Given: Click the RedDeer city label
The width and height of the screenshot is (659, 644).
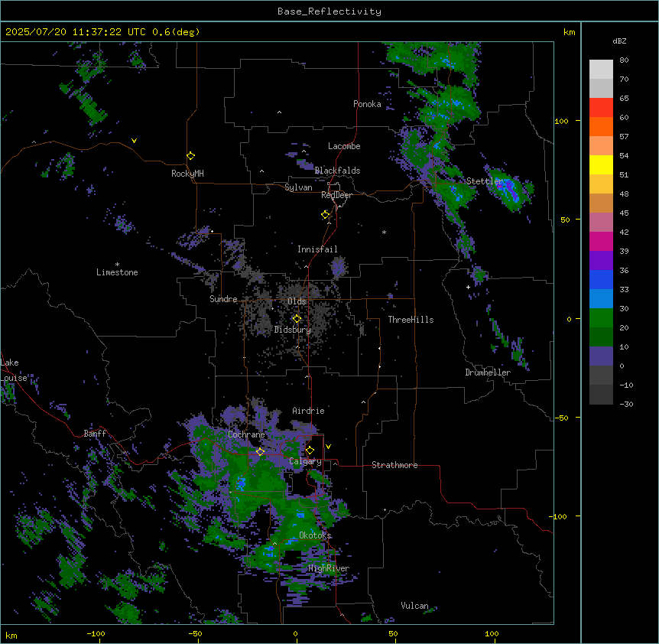Looking at the screenshot, I should coord(336,195).
